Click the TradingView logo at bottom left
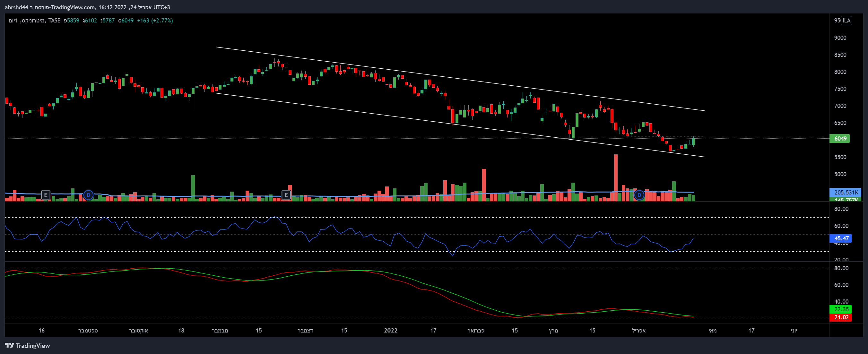 [27, 346]
